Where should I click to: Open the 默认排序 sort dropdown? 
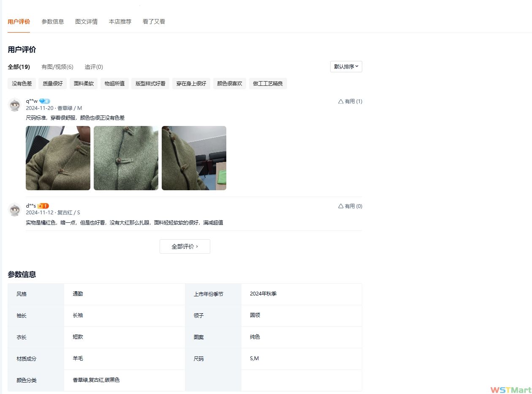(346, 67)
